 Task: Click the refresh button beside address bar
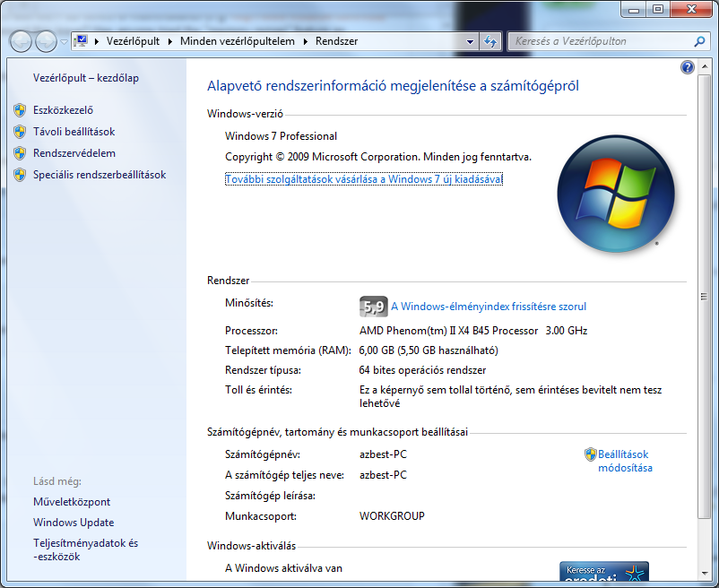(x=490, y=42)
